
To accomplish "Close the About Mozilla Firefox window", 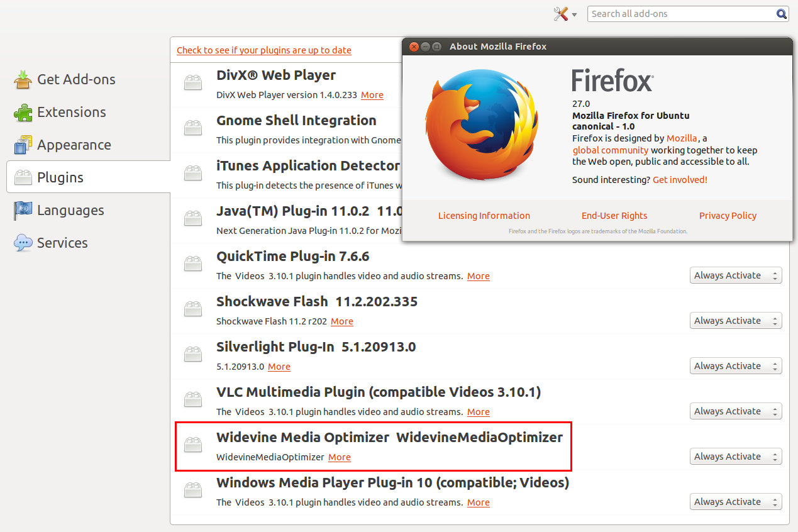I will pyautogui.click(x=413, y=47).
